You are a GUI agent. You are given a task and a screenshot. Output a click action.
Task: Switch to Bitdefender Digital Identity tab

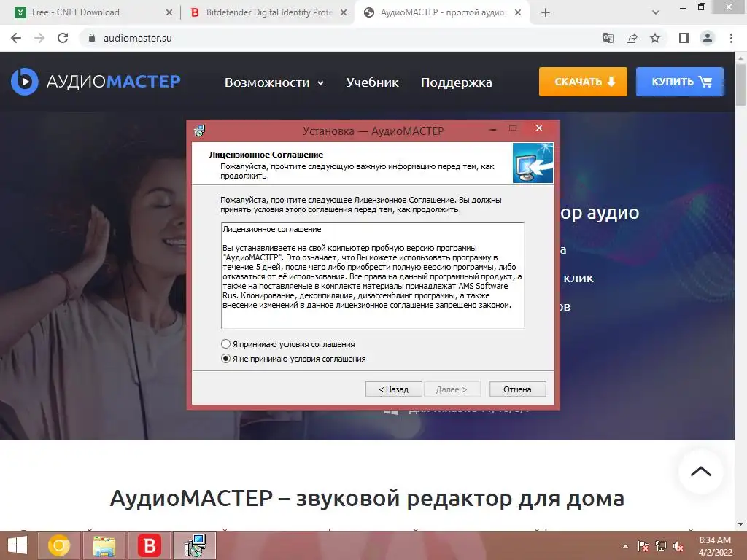(x=268, y=12)
